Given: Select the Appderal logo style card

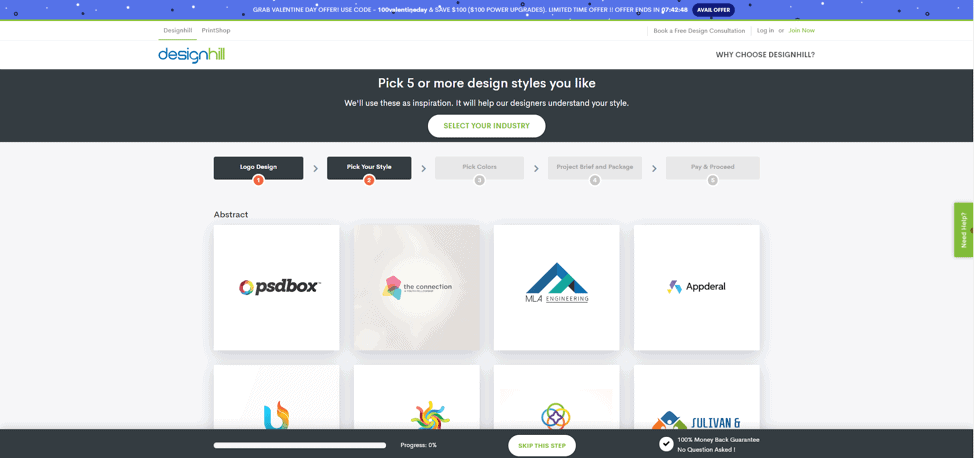Looking at the screenshot, I should coord(697,288).
